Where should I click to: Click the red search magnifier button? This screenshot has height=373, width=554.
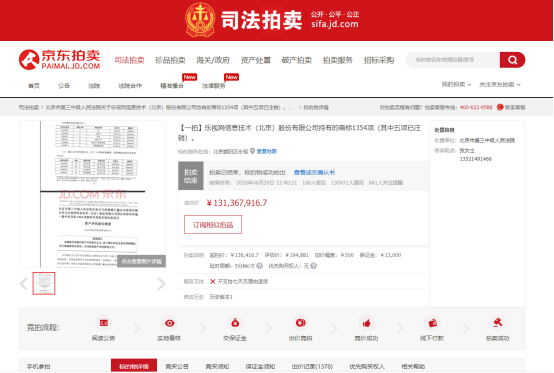(x=512, y=60)
